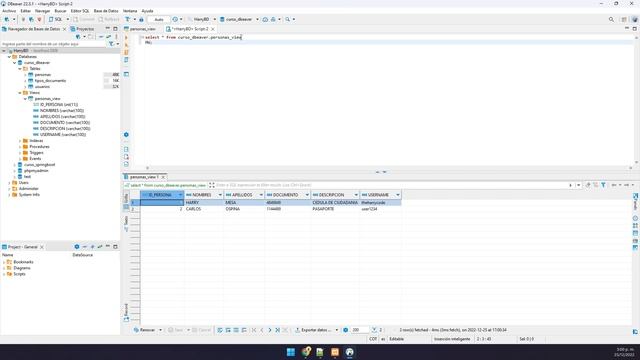Expand the Procedures folder
Viewport: 640px width, 360px height.
[20, 147]
